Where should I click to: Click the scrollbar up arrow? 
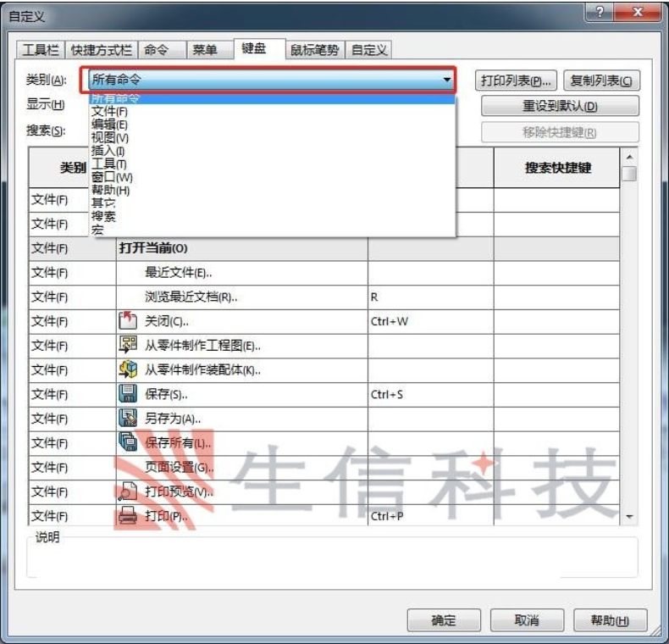tap(629, 157)
